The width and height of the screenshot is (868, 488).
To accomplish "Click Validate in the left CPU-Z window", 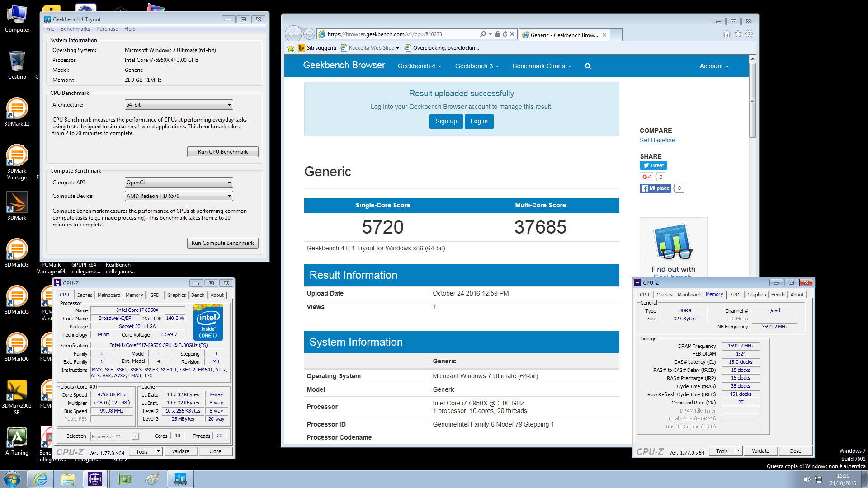I will point(180,451).
